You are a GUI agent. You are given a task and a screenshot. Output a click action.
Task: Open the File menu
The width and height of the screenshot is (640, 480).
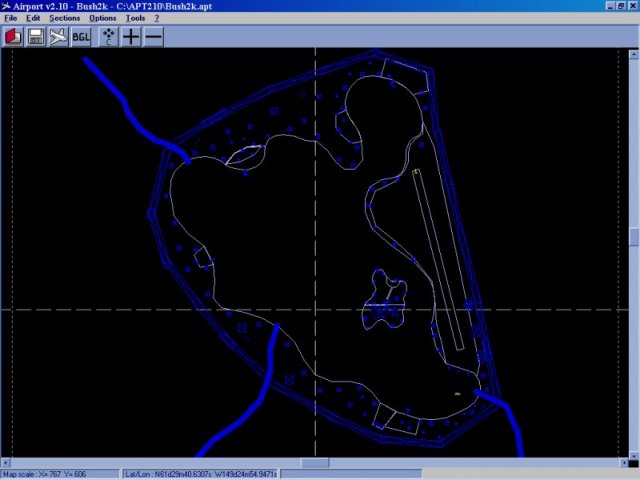coord(11,18)
